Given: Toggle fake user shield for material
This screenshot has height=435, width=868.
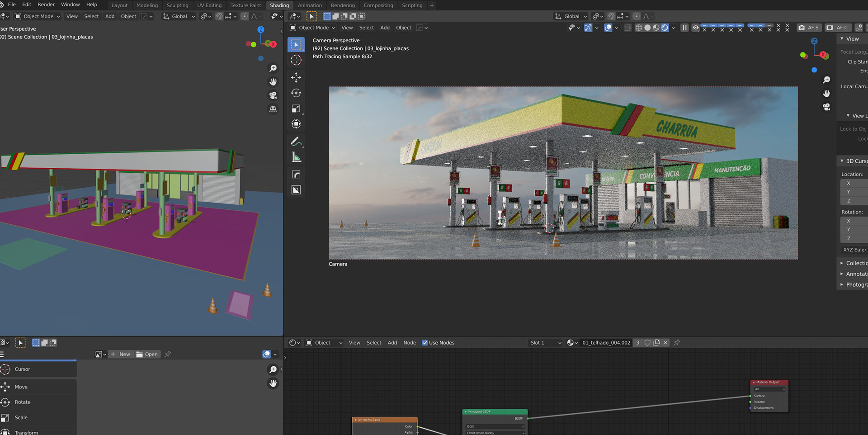Looking at the screenshot, I should (x=647, y=343).
